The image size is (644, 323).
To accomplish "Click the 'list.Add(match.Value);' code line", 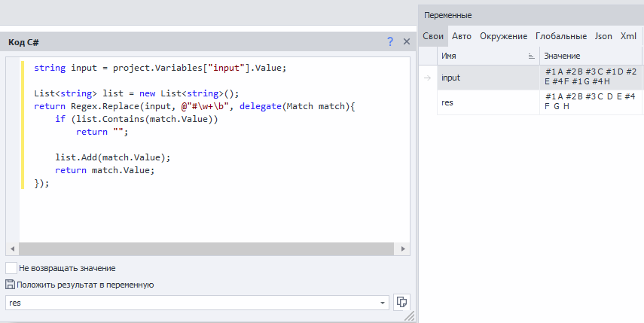I will click(112, 157).
